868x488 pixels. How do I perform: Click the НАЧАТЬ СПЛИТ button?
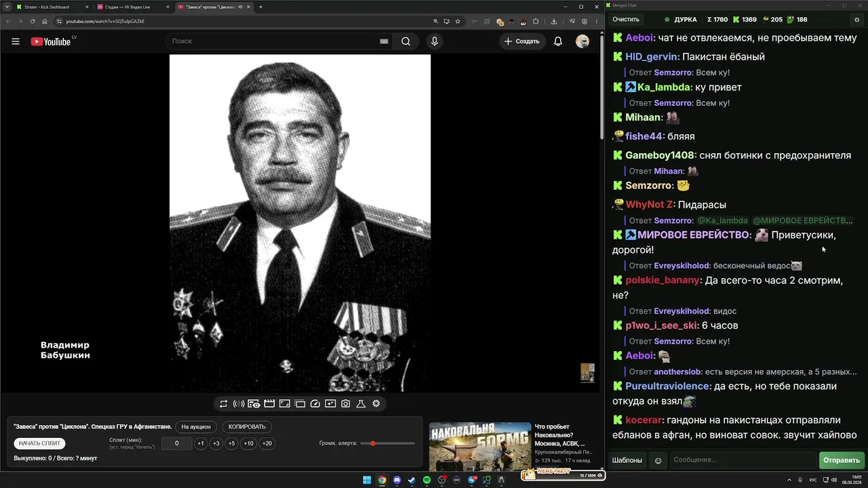(x=40, y=443)
